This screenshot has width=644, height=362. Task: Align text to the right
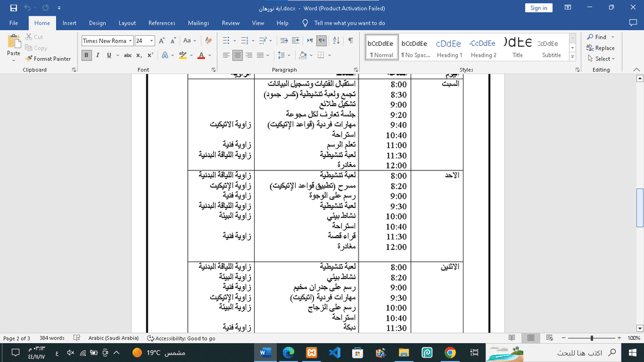[249, 55]
